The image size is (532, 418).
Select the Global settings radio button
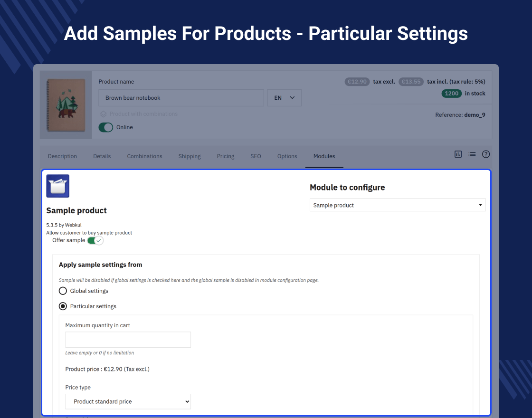[63, 291]
